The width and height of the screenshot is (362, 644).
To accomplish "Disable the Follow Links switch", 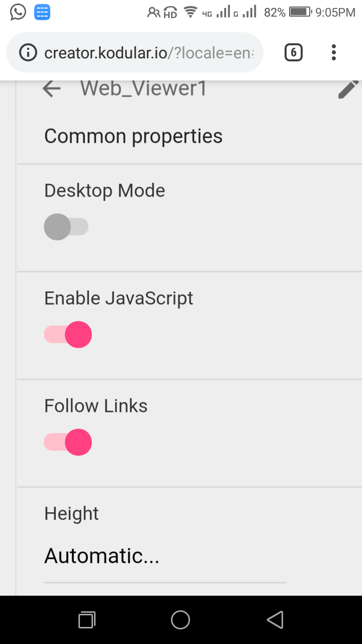I will pyautogui.click(x=68, y=442).
